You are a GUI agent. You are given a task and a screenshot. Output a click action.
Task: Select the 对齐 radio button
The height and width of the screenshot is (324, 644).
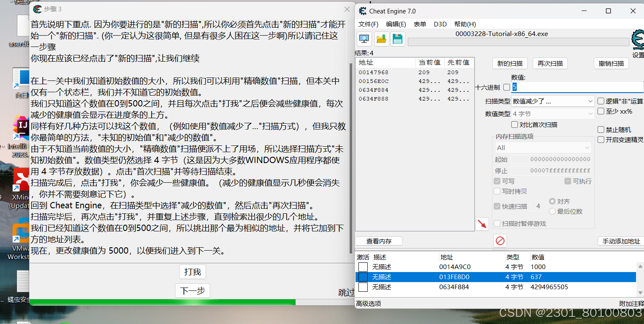click(552, 201)
